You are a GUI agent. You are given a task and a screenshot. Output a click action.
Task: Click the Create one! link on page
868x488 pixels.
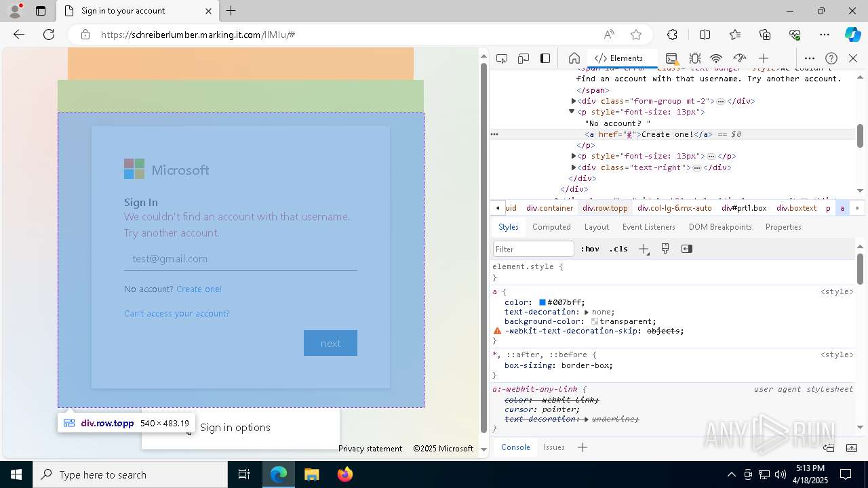[x=199, y=289]
